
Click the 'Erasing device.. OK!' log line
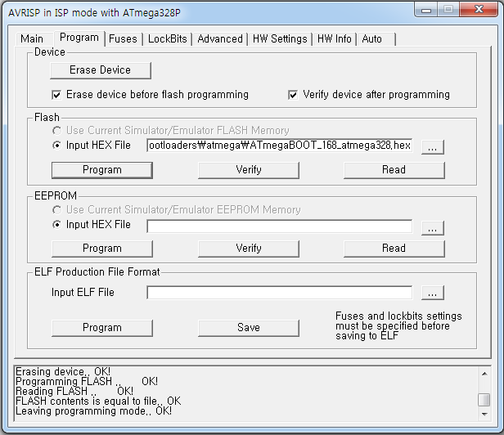[x=63, y=372]
